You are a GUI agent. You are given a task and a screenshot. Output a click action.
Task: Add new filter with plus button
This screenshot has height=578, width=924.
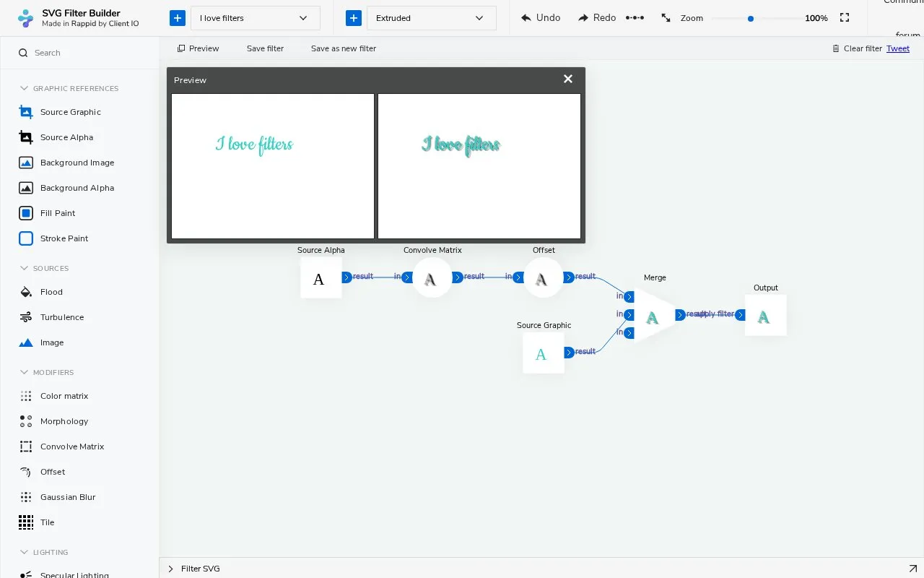point(354,18)
